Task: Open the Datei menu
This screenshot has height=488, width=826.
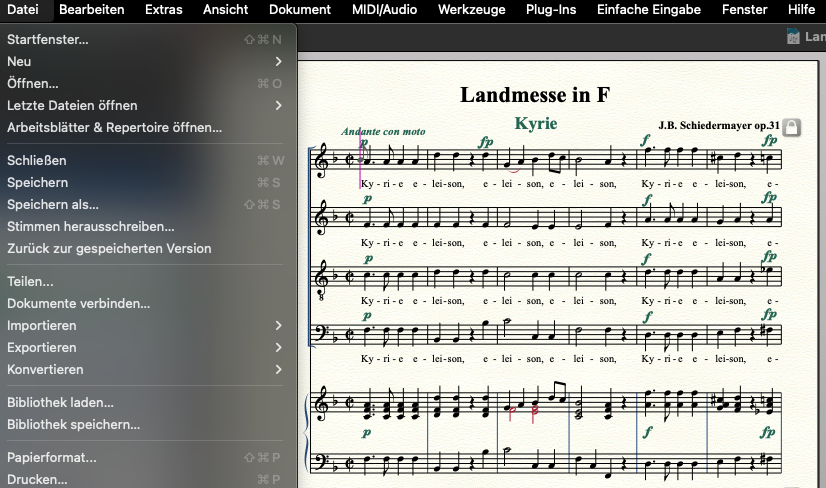Action: (23, 9)
